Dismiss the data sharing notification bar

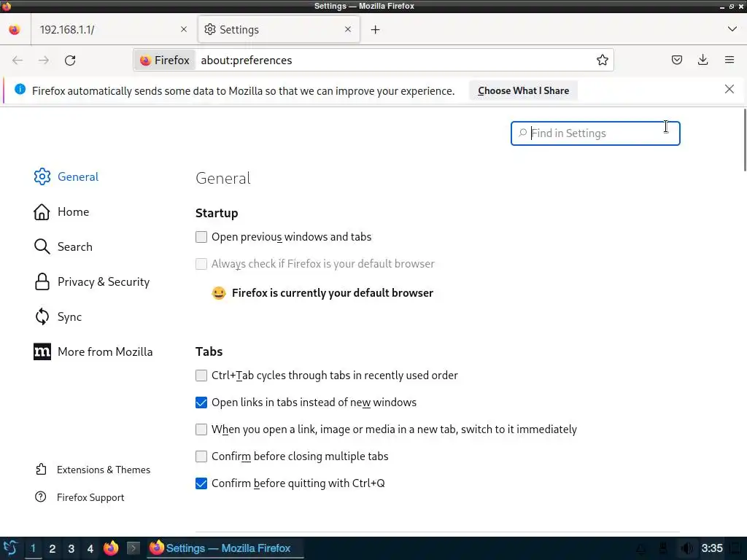(x=729, y=89)
